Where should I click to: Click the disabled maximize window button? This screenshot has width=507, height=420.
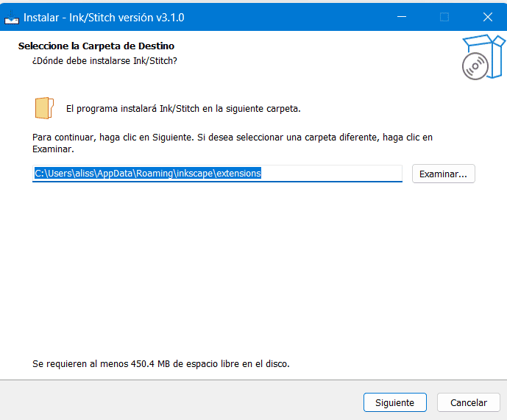(x=444, y=17)
